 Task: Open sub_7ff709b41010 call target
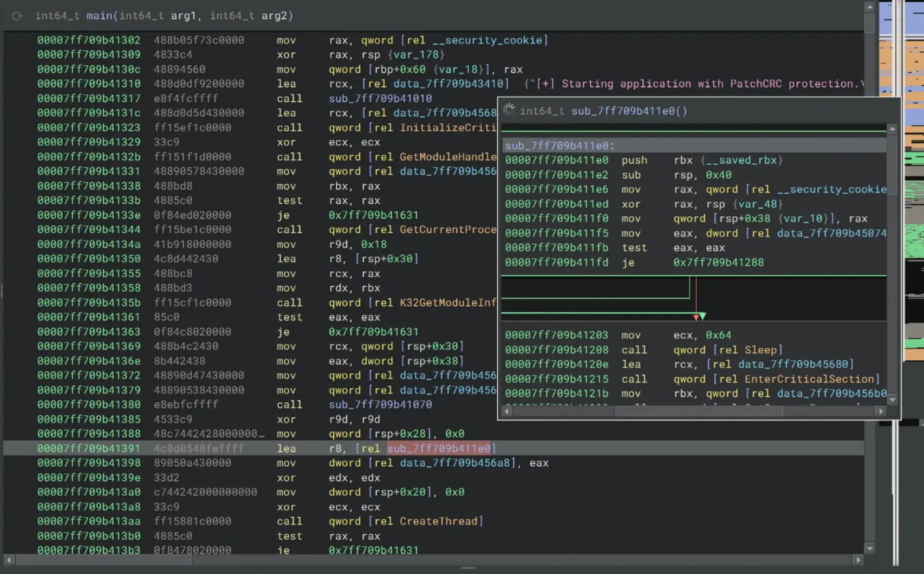380,98
